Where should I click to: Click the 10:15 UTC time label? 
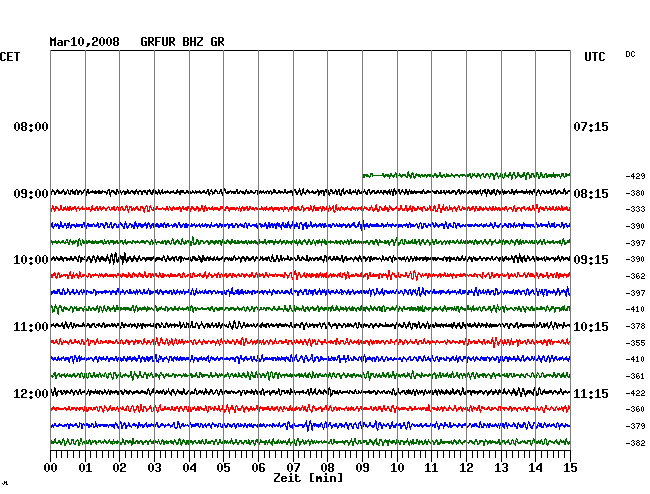coord(591,327)
